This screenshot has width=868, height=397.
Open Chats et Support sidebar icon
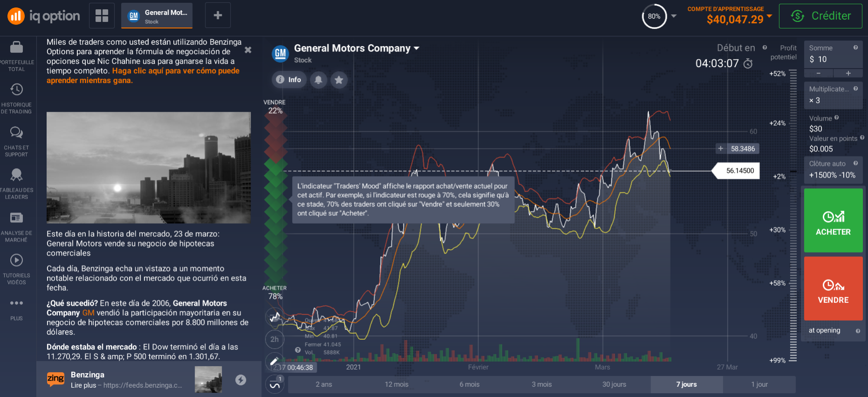coord(17,141)
